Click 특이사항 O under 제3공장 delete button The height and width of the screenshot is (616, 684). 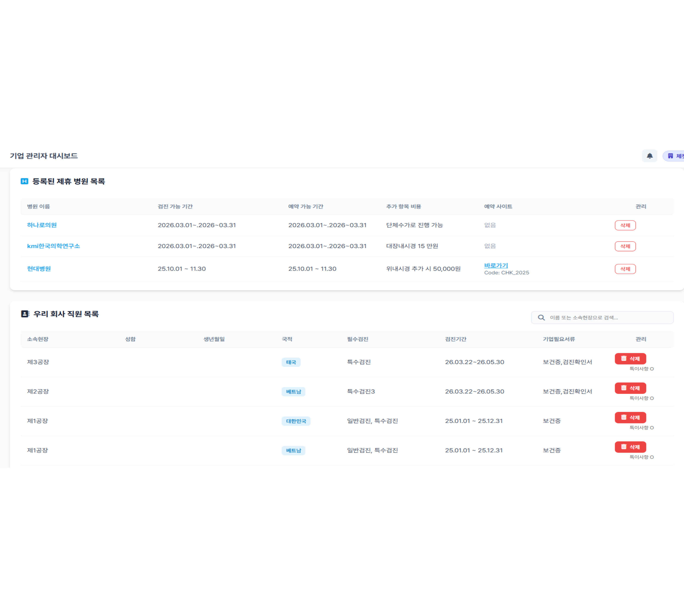click(641, 369)
